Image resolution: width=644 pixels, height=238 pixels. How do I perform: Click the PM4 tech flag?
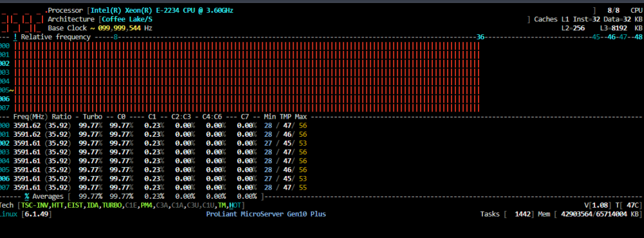(x=146, y=205)
